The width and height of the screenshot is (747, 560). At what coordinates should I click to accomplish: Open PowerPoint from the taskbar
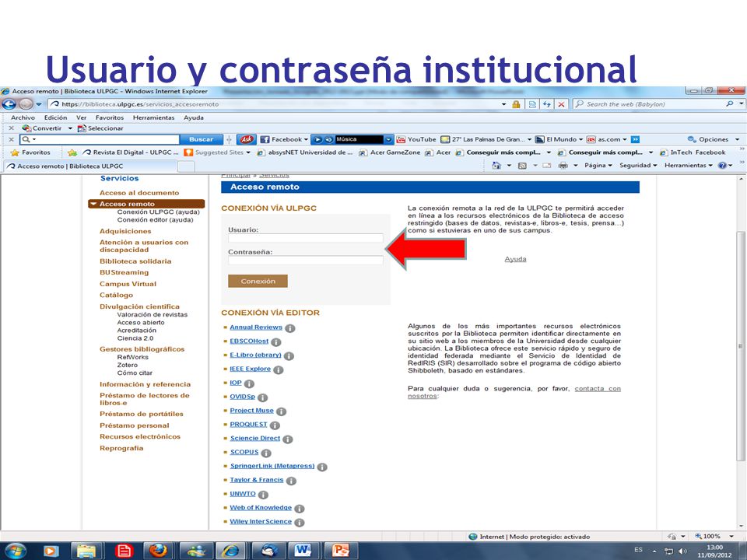click(x=340, y=551)
